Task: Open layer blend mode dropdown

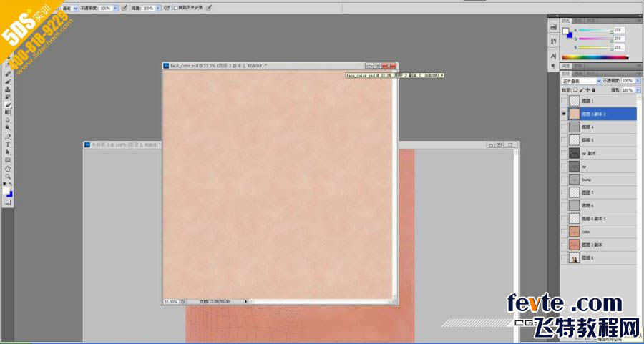Action: 581,82
